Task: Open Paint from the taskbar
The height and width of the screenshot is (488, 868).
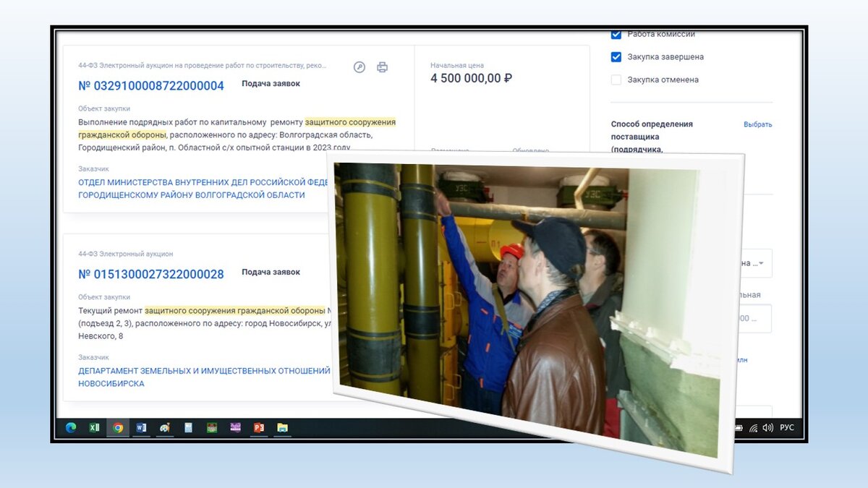Action: pyautogui.click(x=164, y=427)
